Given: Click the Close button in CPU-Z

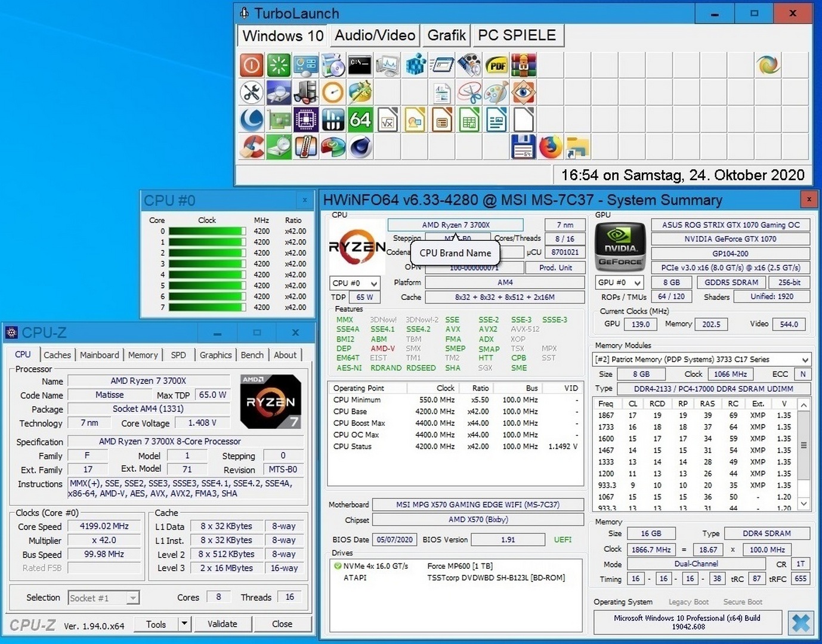Looking at the screenshot, I should (282, 624).
